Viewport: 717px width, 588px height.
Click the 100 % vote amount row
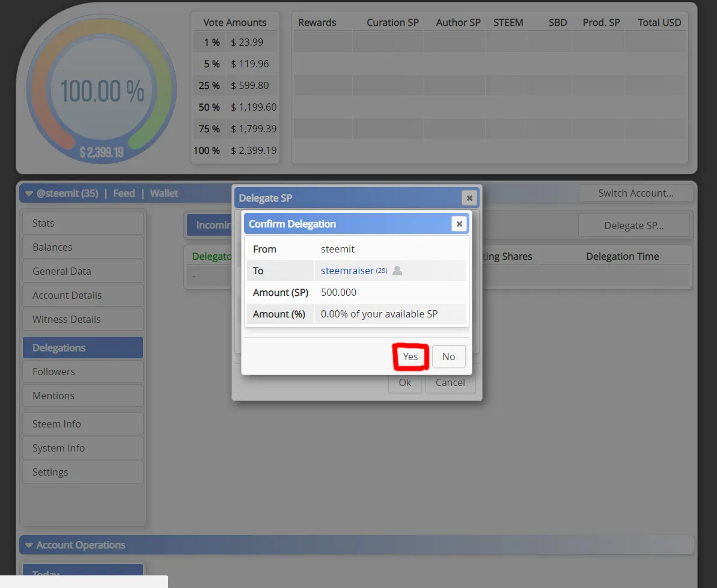(x=235, y=150)
